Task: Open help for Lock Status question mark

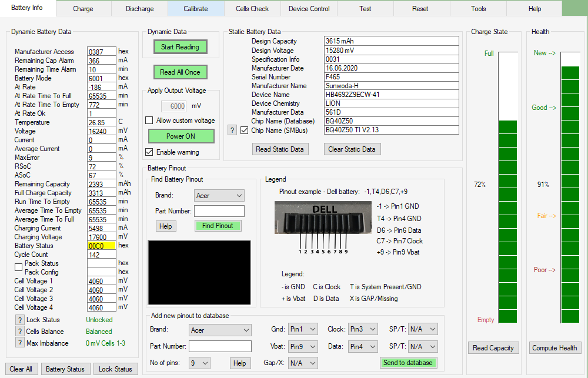Action: tap(20, 320)
